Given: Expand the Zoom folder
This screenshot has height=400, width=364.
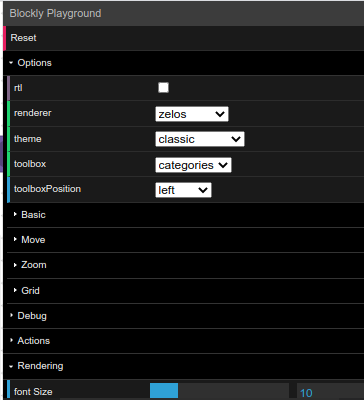Looking at the screenshot, I should pyautogui.click(x=185, y=265).
